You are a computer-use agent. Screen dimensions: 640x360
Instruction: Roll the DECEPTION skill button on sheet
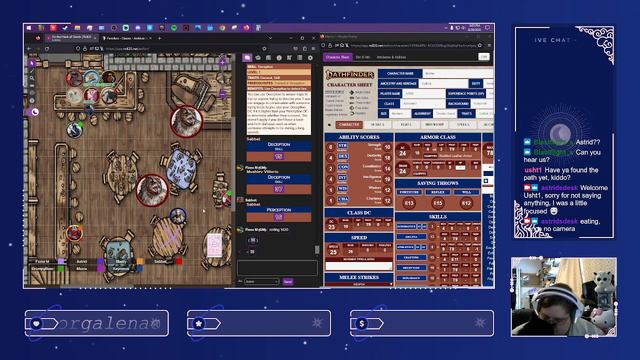pyautogui.click(x=411, y=268)
